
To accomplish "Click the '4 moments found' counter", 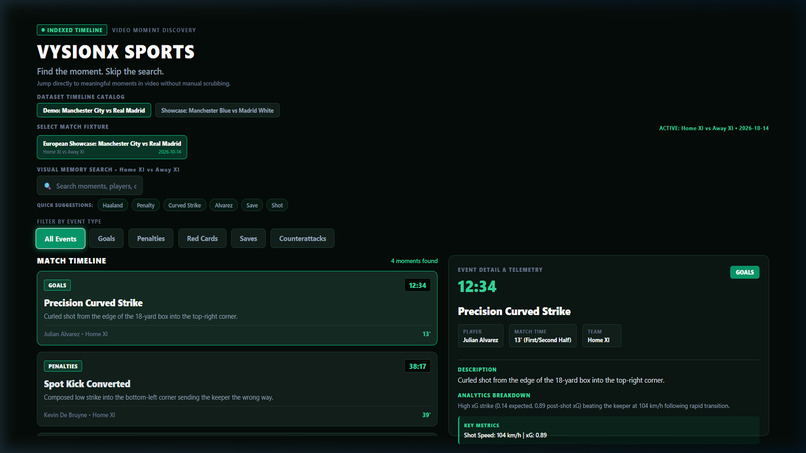I will point(414,261).
